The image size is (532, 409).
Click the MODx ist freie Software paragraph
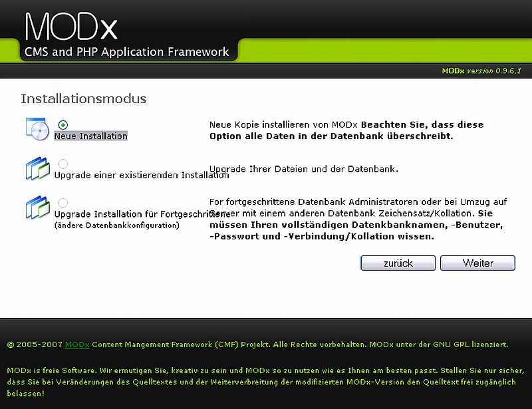265,382
